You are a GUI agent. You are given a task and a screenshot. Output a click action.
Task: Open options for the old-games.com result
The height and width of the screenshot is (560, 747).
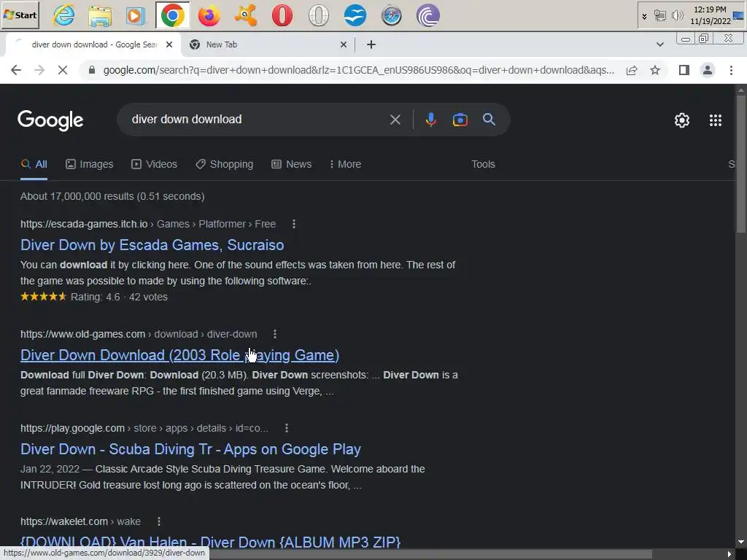pos(275,334)
